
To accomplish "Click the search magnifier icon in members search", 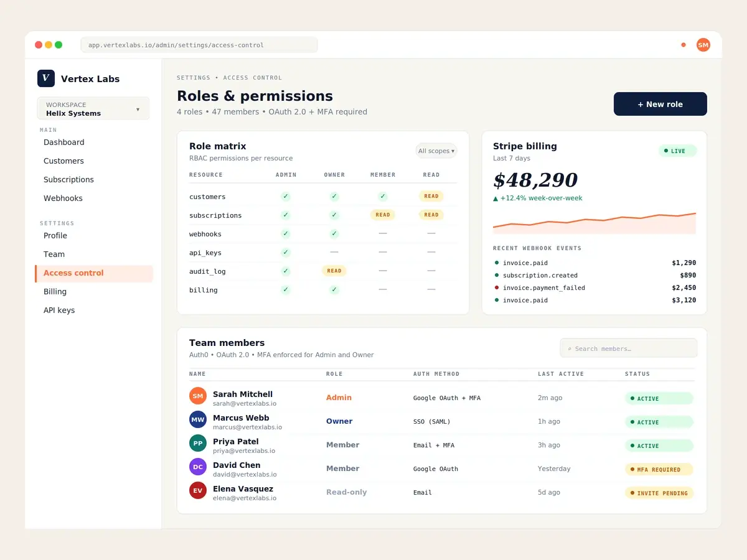I will [x=570, y=349].
